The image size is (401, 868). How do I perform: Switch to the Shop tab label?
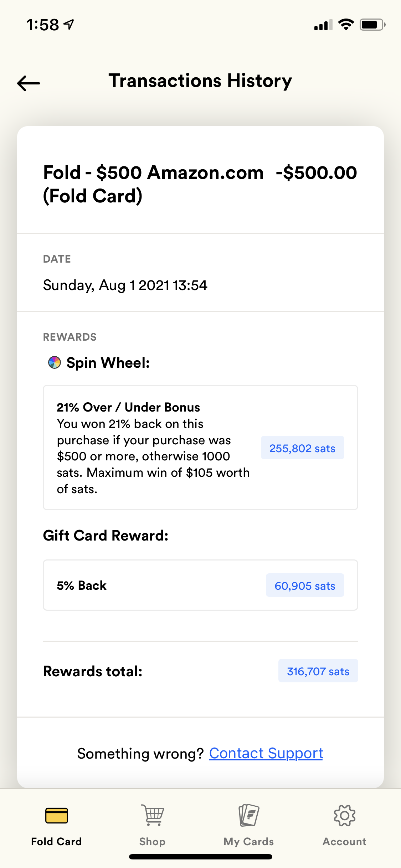tap(153, 842)
